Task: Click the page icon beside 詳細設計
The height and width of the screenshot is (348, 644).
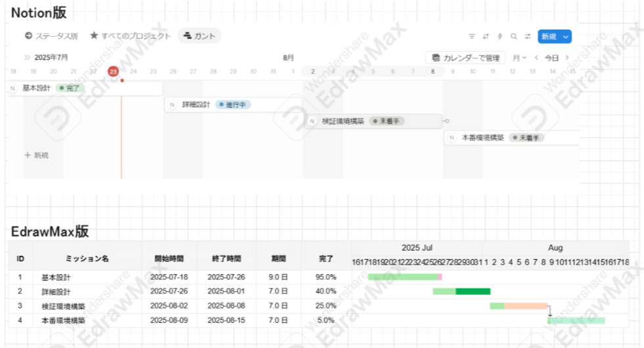Action: (x=172, y=105)
